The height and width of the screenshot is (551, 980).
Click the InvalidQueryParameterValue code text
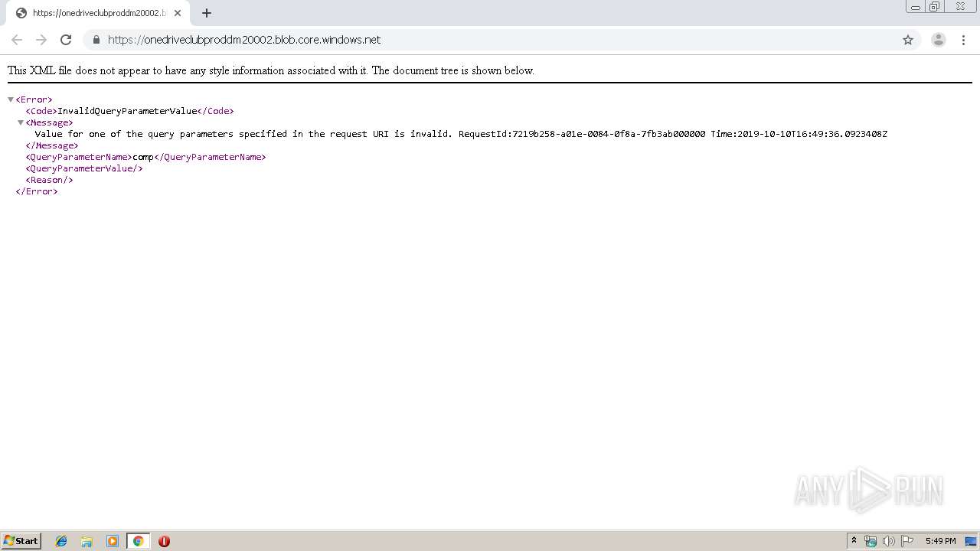click(127, 111)
